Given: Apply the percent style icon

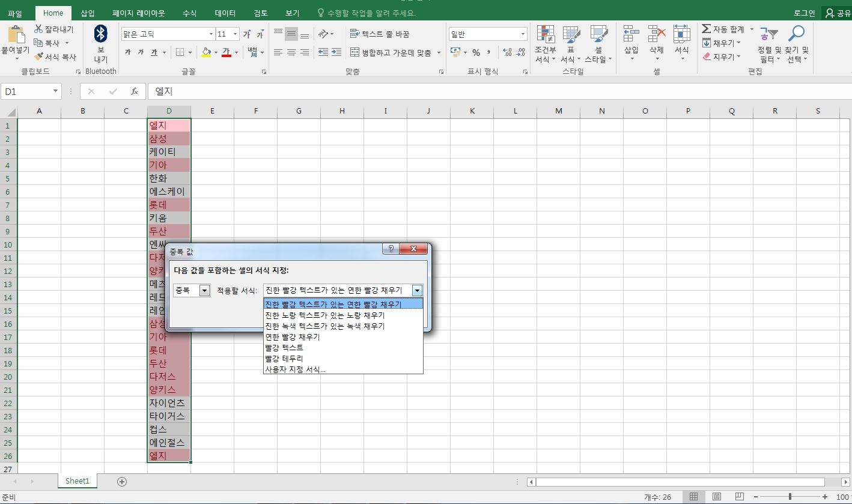Looking at the screenshot, I should [476, 52].
